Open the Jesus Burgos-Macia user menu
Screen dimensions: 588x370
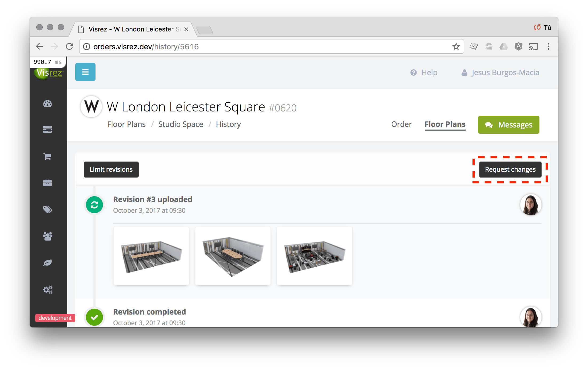(x=500, y=73)
